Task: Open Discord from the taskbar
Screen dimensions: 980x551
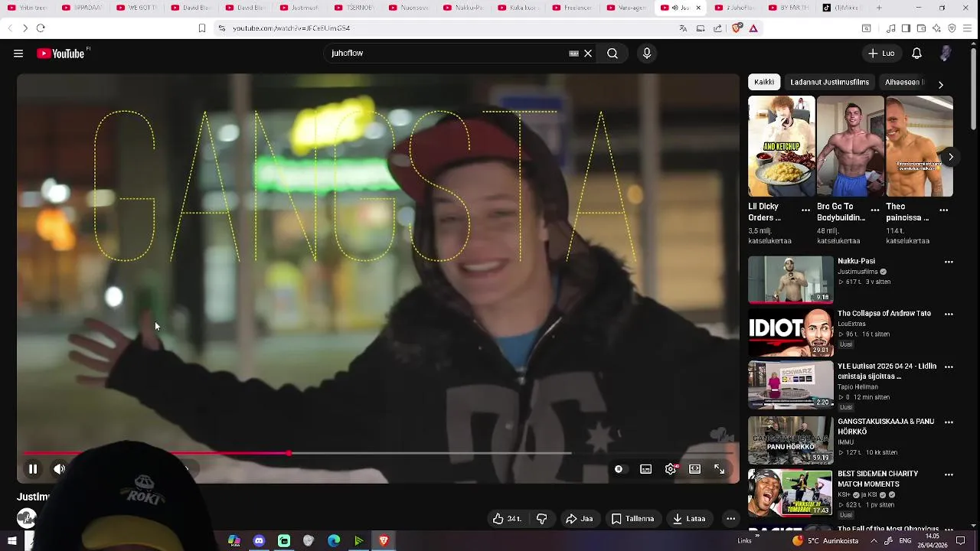Action: coord(259,541)
